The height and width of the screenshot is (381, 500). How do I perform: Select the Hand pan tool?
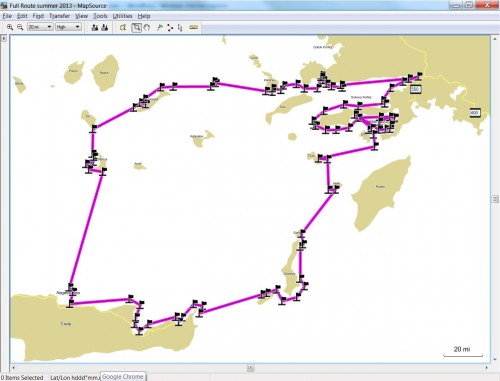click(x=147, y=28)
